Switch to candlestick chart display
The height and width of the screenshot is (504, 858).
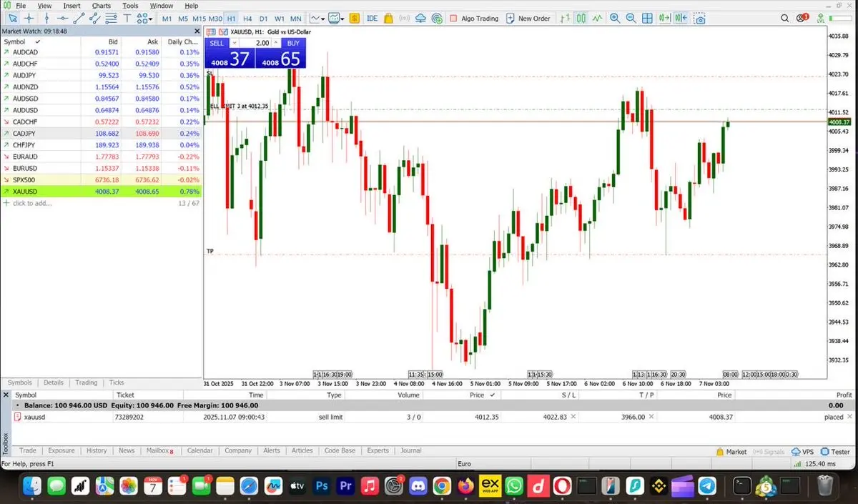coord(581,18)
